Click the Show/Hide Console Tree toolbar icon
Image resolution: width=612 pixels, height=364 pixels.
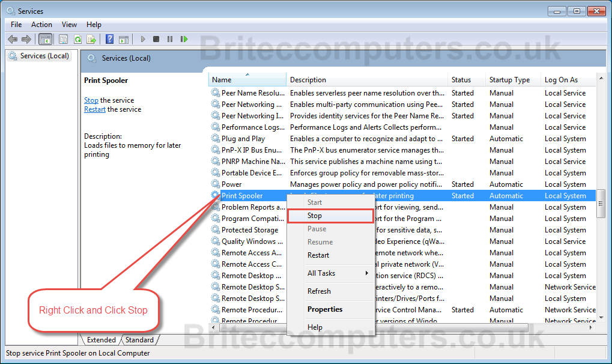pos(45,39)
